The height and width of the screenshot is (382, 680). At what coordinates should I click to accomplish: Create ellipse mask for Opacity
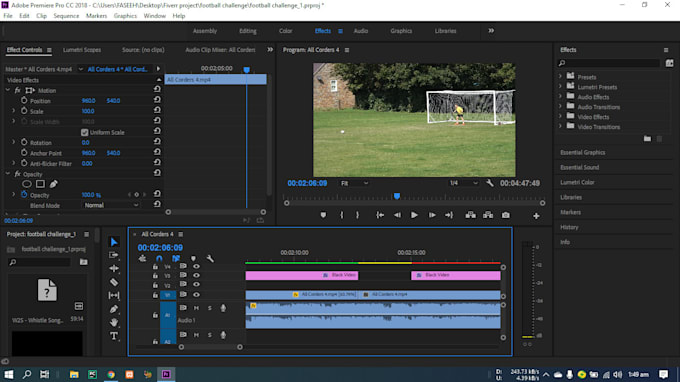[x=26, y=184]
